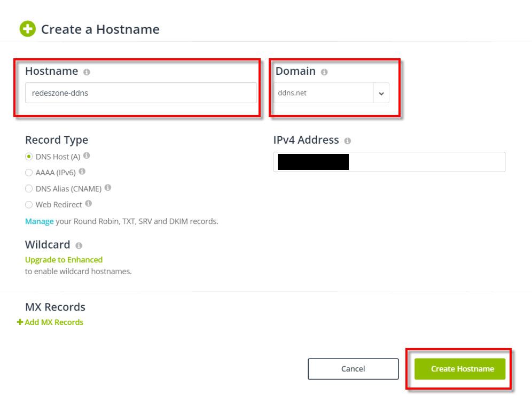Click the info icon beside Wildcard heading

pos(79,246)
